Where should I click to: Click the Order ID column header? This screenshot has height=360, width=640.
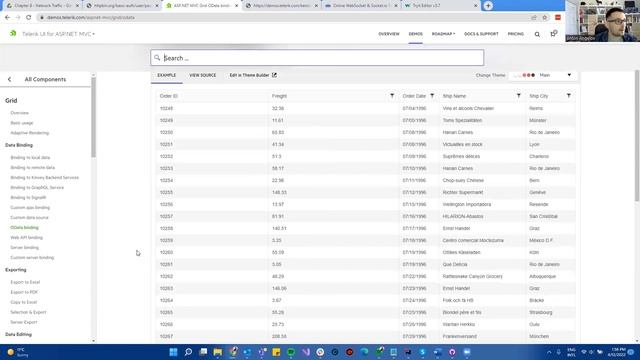(x=169, y=96)
